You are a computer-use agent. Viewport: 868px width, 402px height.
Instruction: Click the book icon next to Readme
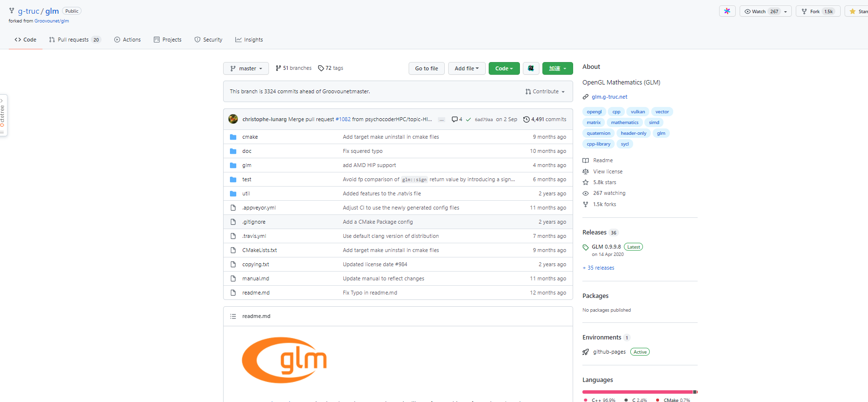tap(586, 160)
